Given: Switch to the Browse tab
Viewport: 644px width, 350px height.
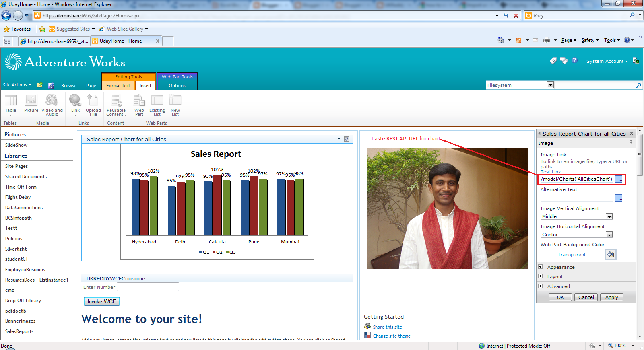Looking at the screenshot, I should pyautogui.click(x=69, y=86).
